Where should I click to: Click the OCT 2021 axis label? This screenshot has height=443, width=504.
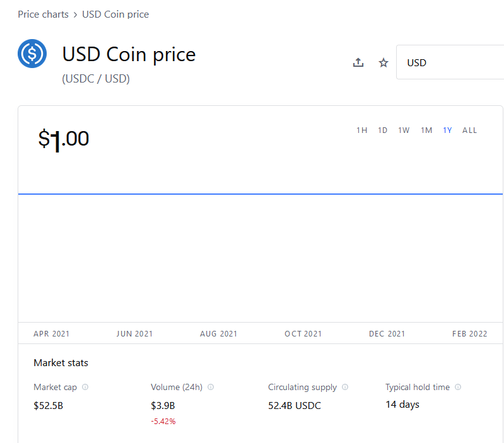[x=303, y=334]
